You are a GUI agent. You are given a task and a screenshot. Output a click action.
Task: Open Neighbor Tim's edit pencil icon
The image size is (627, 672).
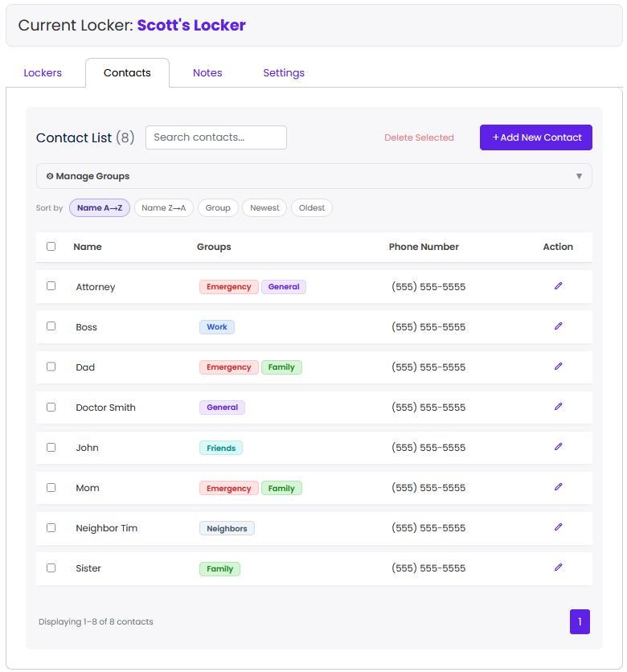(558, 527)
